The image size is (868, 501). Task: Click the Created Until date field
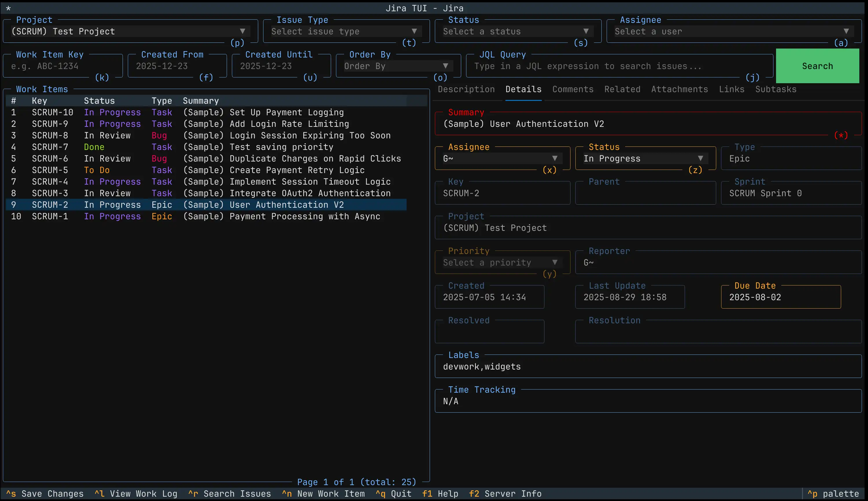281,66
